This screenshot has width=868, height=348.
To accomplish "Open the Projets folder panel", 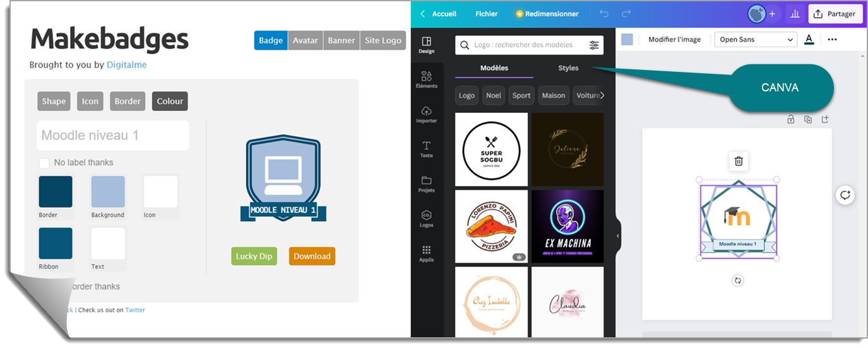I will [426, 183].
